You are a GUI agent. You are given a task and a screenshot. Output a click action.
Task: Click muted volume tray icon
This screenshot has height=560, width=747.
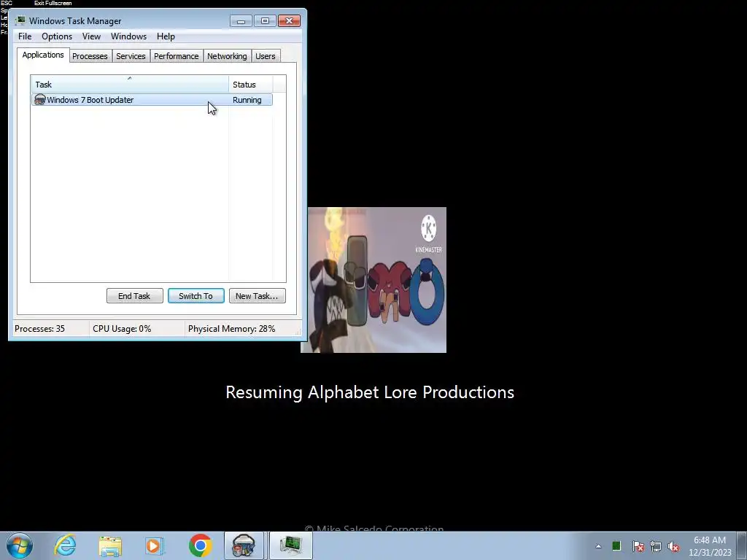[673, 546]
